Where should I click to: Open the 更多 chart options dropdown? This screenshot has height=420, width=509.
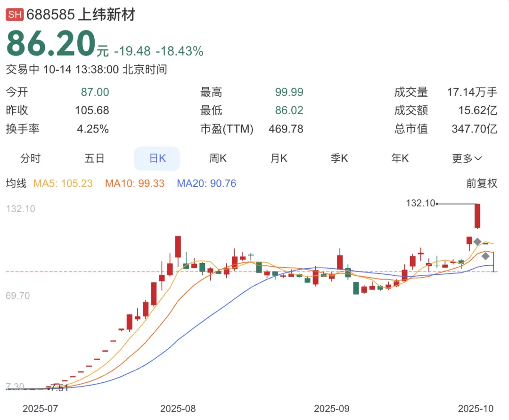tap(467, 159)
